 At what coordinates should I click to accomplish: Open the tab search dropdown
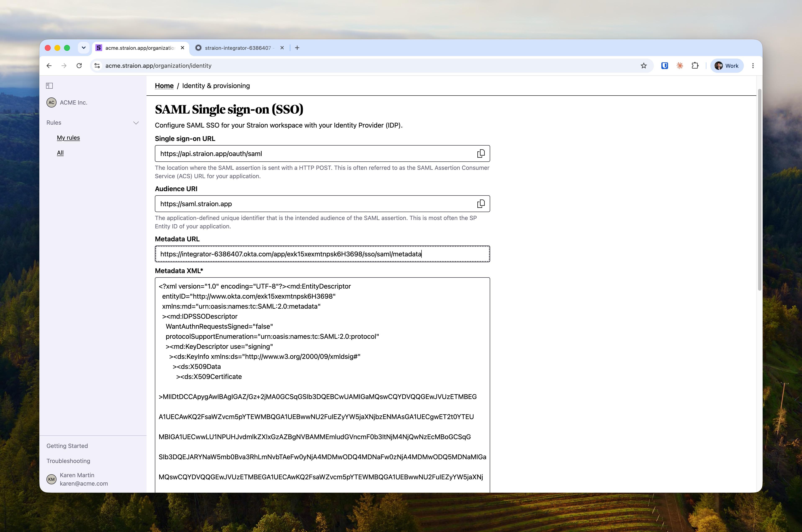point(84,48)
